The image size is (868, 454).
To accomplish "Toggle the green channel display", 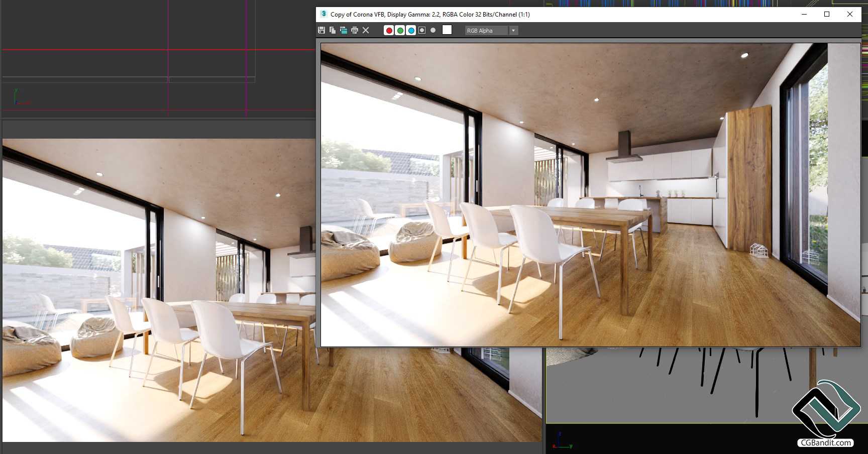I will [x=400, y=31].
